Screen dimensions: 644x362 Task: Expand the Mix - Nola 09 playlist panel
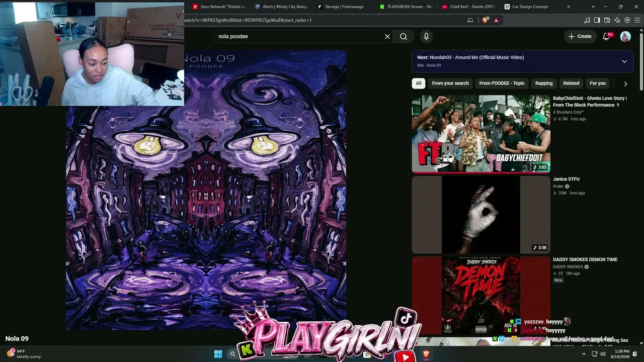(x=624, y=61)
